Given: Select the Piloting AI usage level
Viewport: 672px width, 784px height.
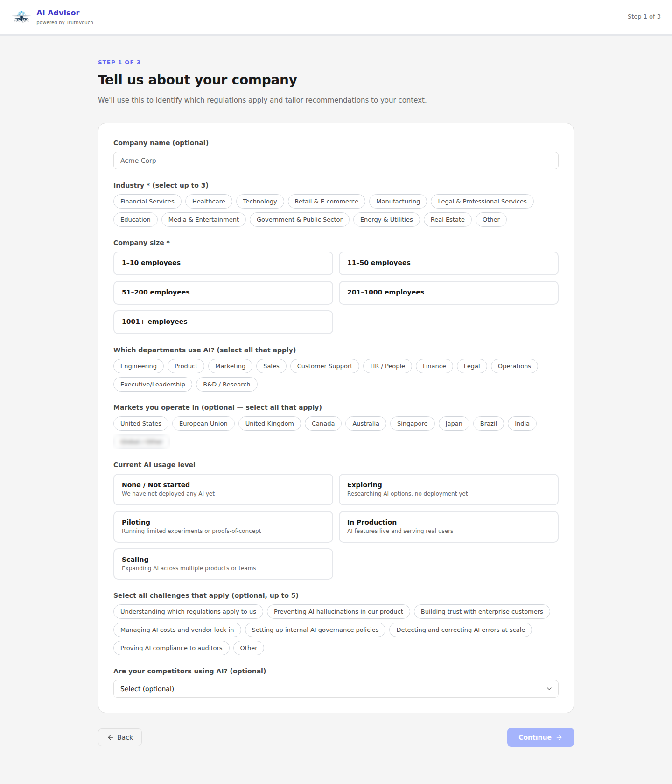Looking at the screenshot, I should (x=223, y=526).
